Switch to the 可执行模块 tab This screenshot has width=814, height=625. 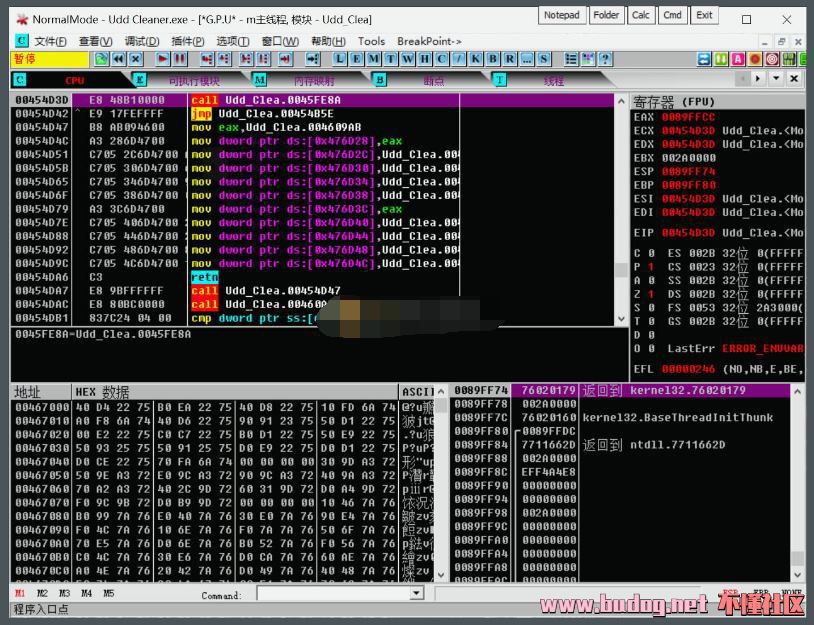[195, 81]
